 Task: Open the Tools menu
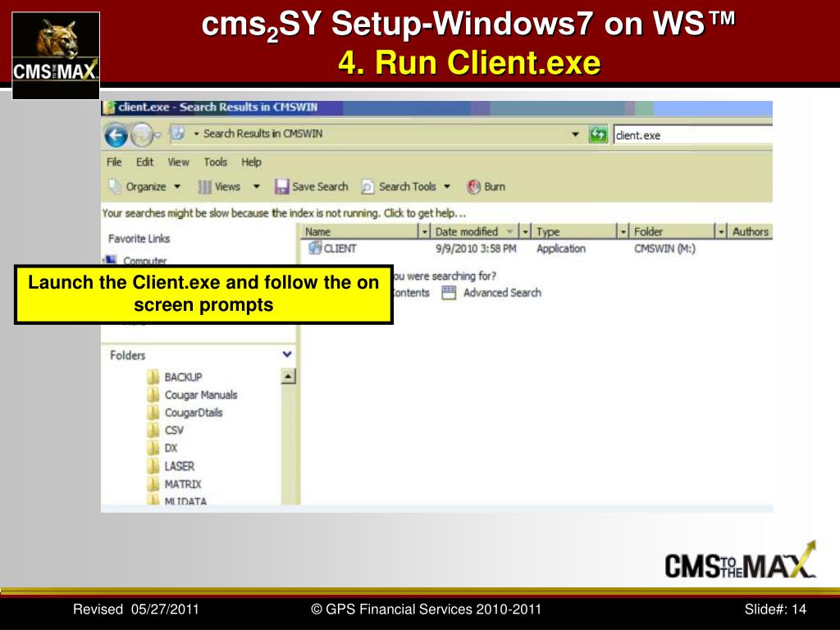[x=216, y=162]
